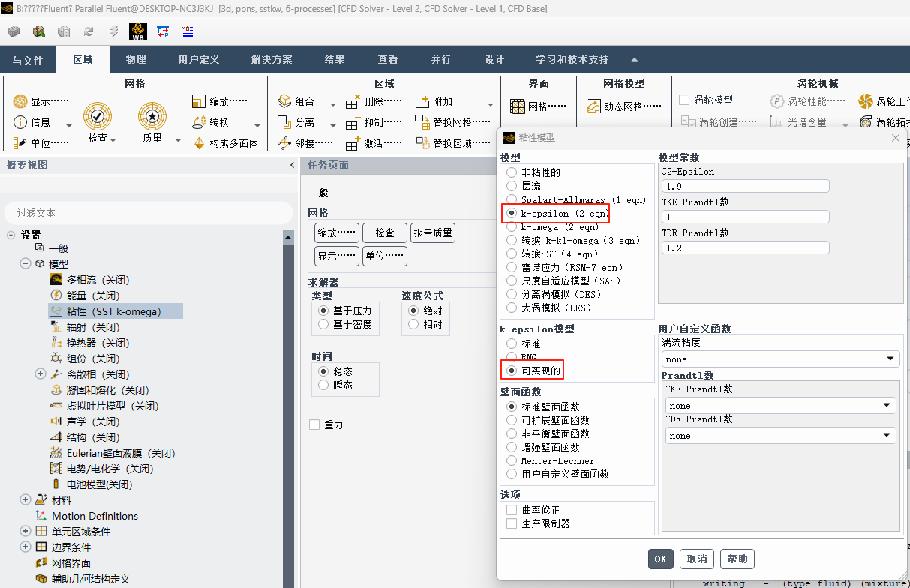Screen dimensions: 910x588
Task: Switch to the 物理 (Physics) ribbon tab
Action: tap(136, 60)
